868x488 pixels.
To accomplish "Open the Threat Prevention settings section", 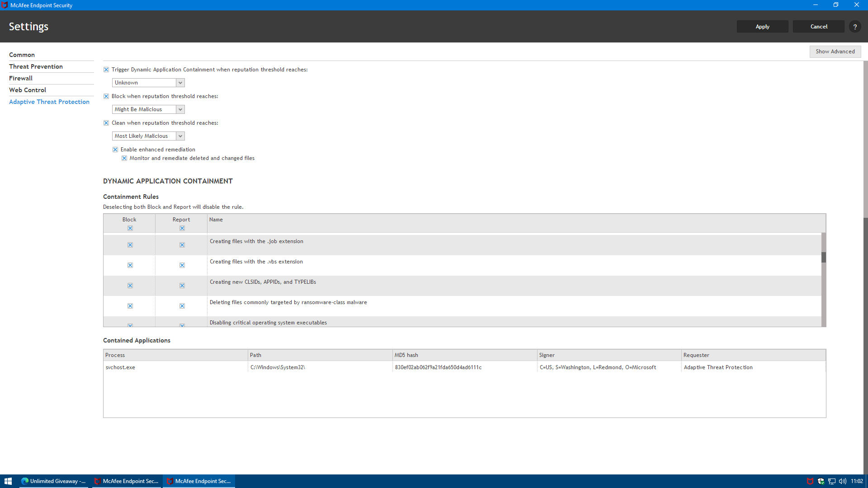I will click(x=36, y=66).
